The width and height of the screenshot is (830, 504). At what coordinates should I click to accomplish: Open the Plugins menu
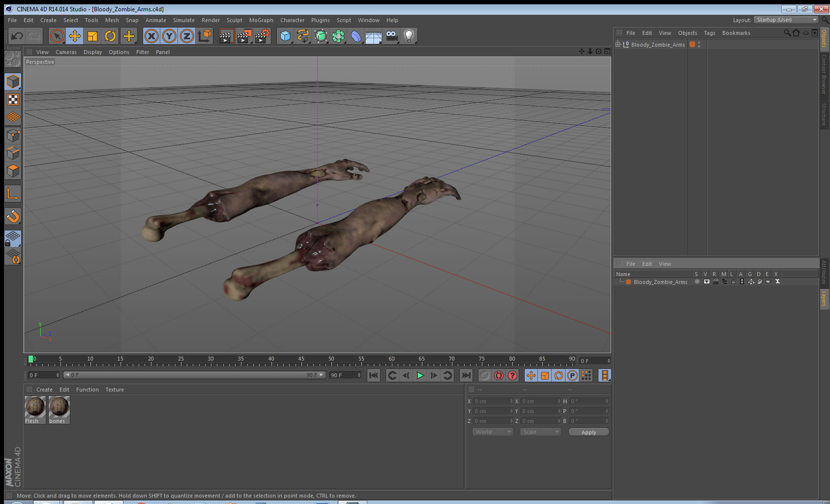321,20
